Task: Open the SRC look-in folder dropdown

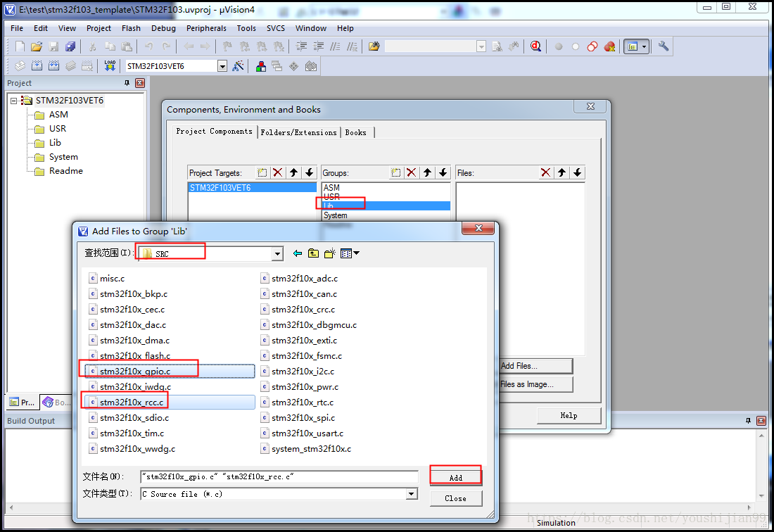Action: tap(277, 253)
